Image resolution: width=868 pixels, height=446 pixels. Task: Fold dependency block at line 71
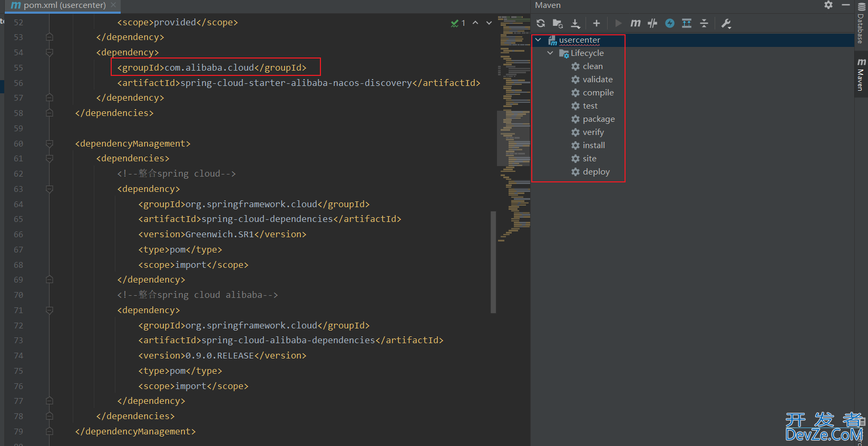click(50, 310)
